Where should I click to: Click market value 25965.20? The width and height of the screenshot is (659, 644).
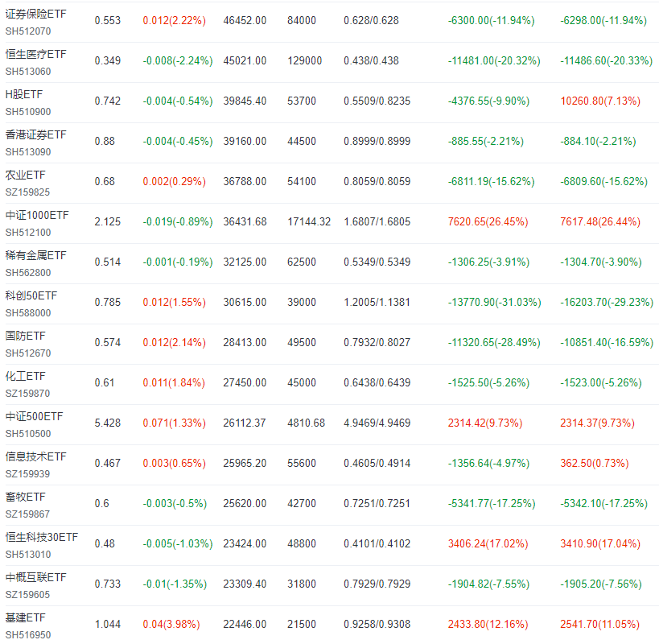[x=245, y=463]
